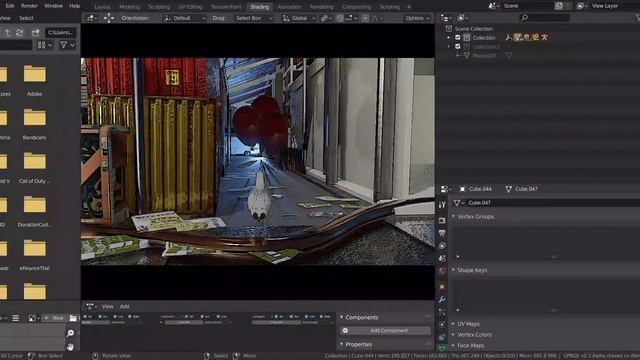Expand the Collection row in outliner
Screen dimensions: 640x360
click(x=449, y=38)
